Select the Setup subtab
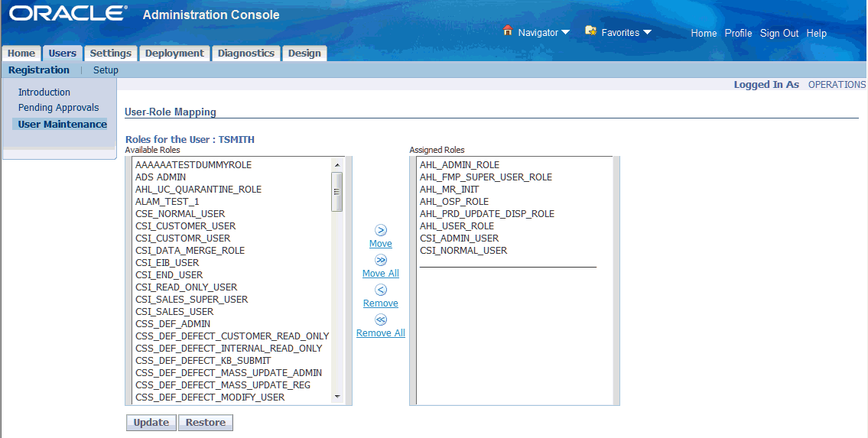The width and height of the screenshot is (868, 438). tap(106, 70)
